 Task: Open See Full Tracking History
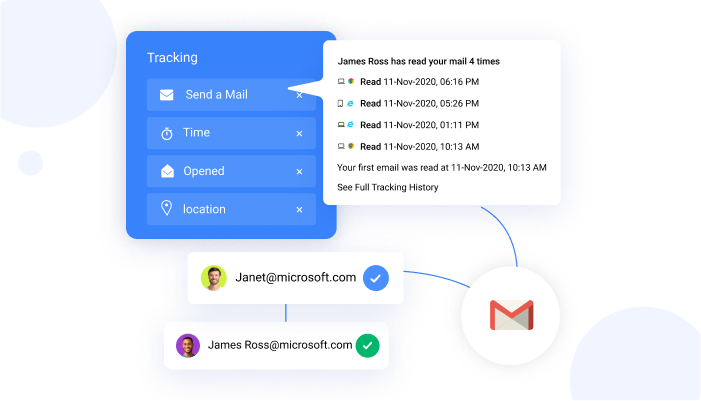click(388, 187)
